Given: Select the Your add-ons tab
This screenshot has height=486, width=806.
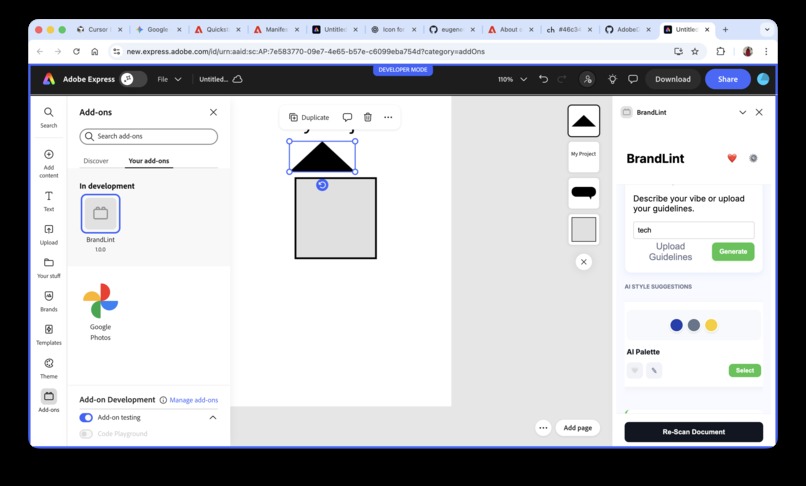Looking at the screenshot, I should 149,161.
